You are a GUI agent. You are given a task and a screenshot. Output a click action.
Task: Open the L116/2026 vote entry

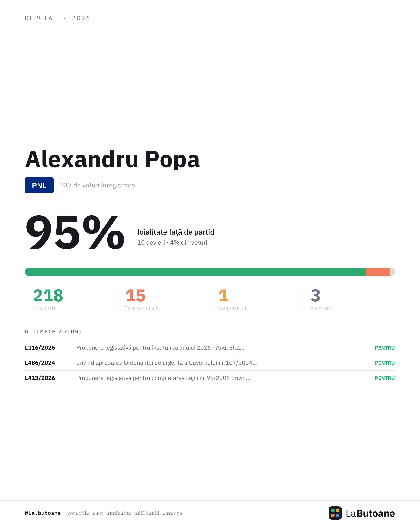tap(210, 348)
